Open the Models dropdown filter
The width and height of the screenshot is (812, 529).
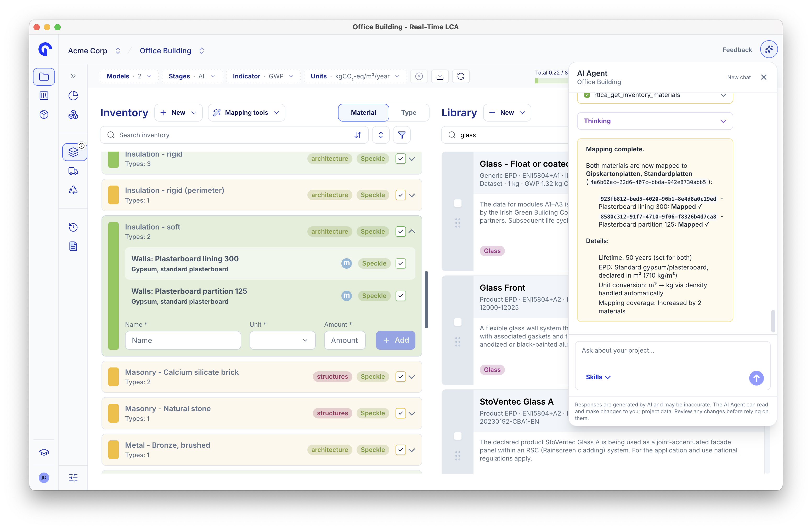(129, 76)
